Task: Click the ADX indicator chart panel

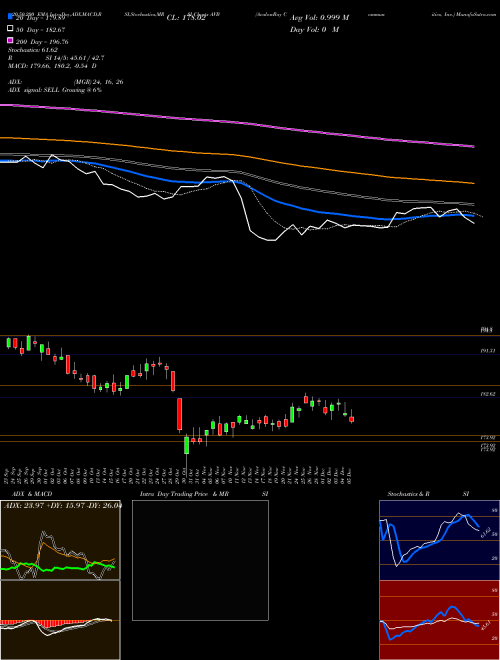Action: (60, 540)
